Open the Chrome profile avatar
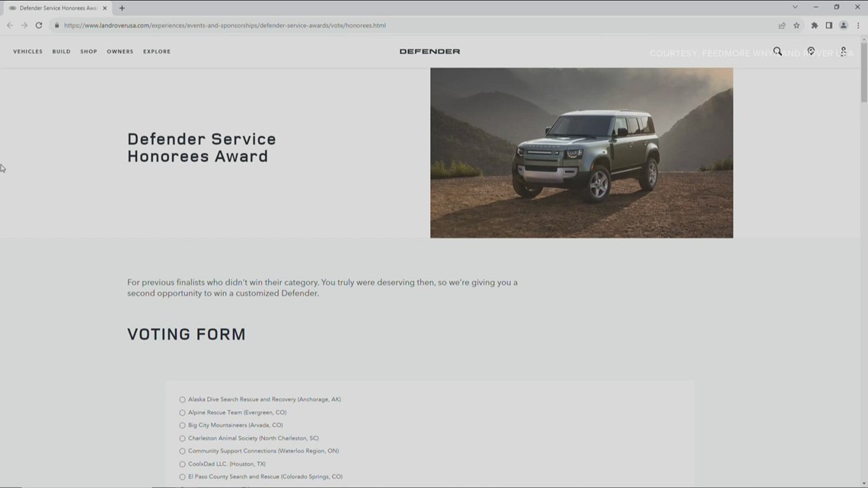 click(x=843, y=25)
